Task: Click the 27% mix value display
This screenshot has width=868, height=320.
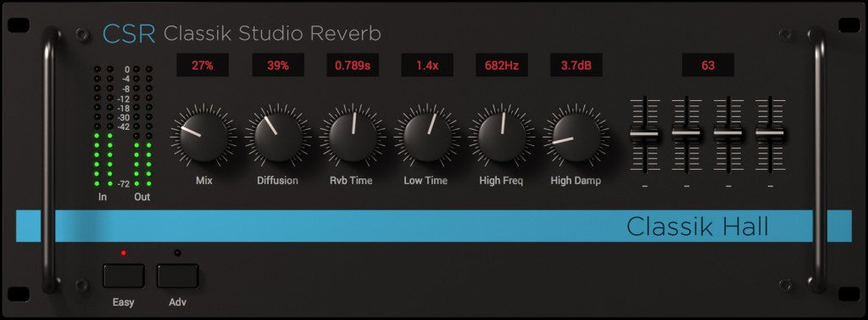Action: tap(203, 65)
